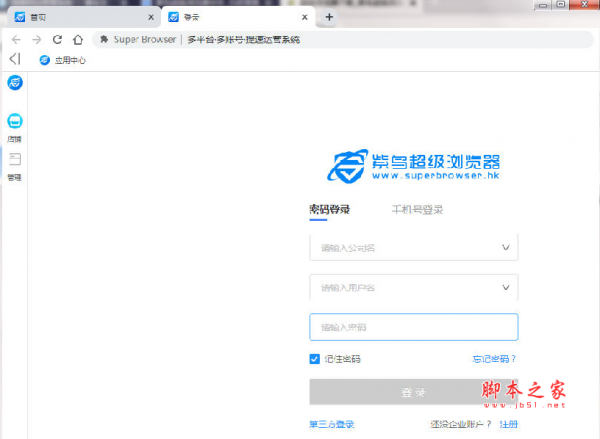Reload the current page

(57, 39)
